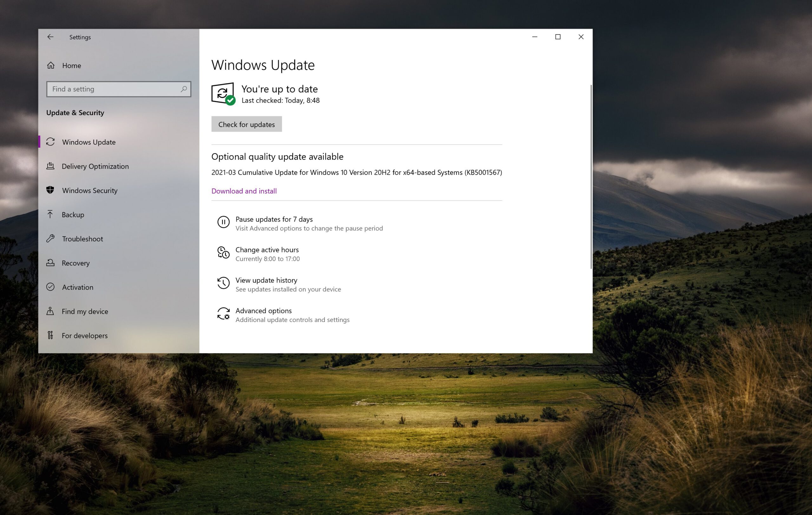Click the Activation checkmark circle icon
Viewport: 812px width, 515px height.
(50, 287)
